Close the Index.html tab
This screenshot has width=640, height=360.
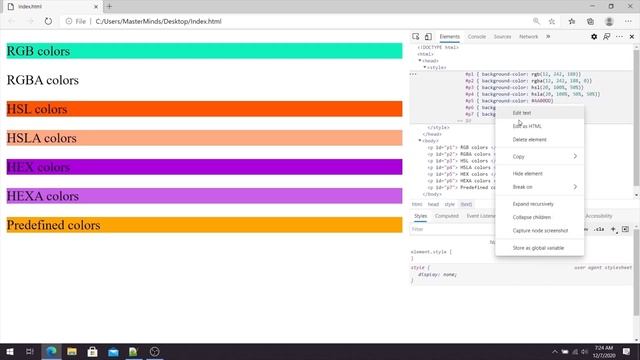coord(96,7)
